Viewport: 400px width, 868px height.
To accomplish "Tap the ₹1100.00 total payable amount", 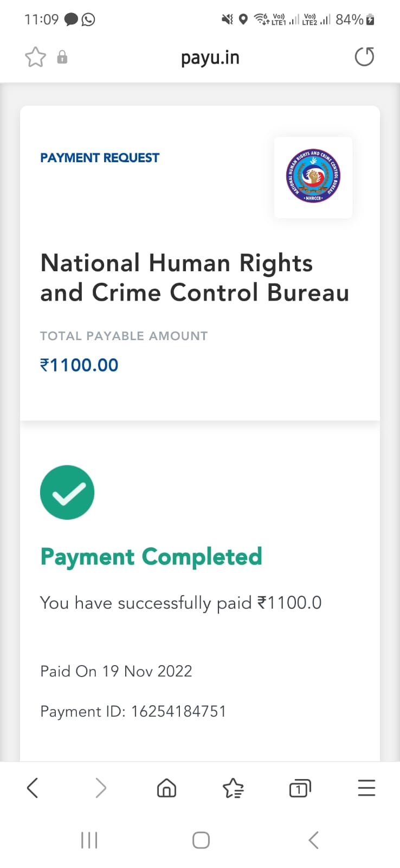I will pos(79,365).
